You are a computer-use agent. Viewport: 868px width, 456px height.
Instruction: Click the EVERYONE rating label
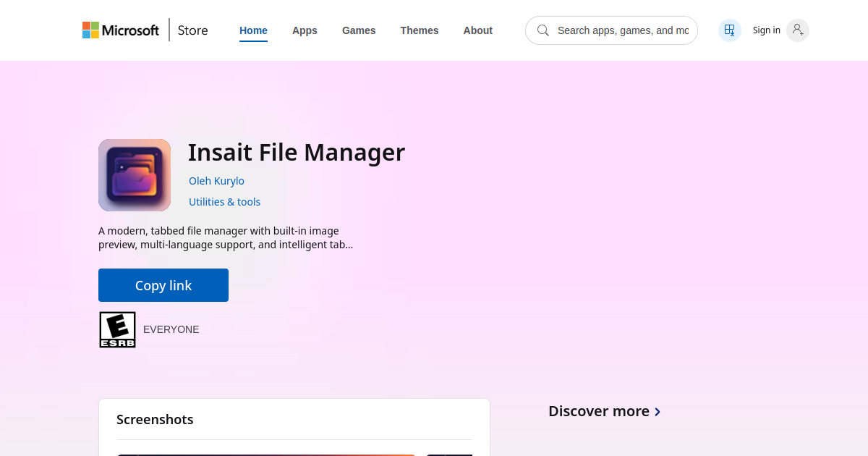[171, 329]
